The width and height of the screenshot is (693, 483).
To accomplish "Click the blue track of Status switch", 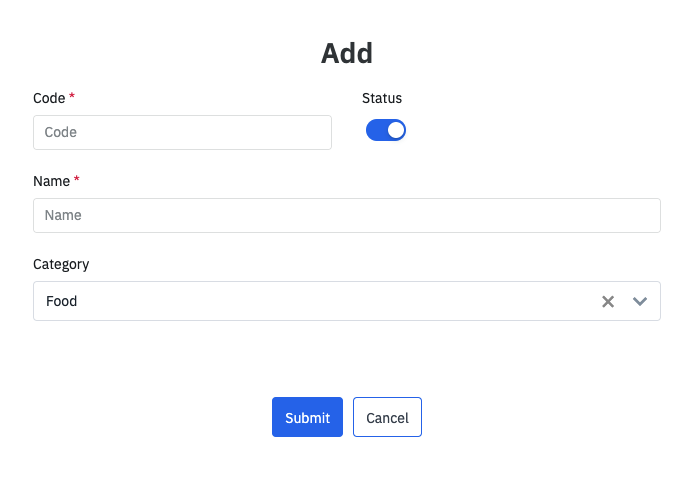I will 376,130.
